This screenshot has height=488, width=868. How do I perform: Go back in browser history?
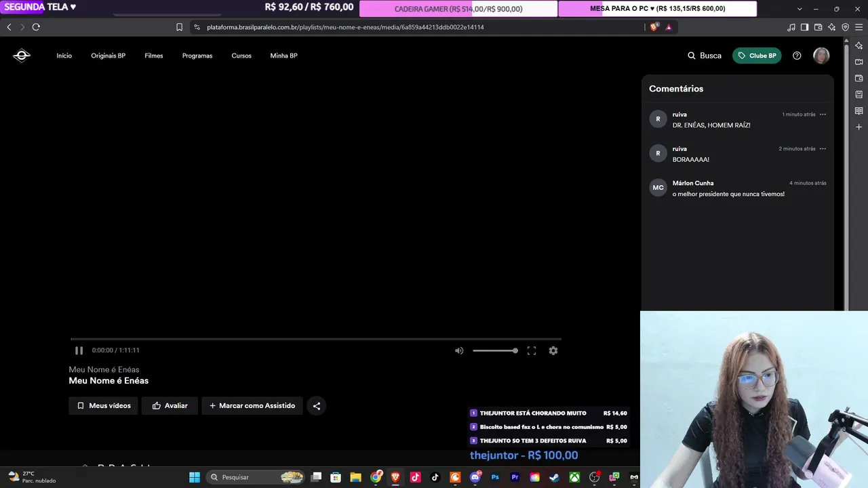click(x=9, y=27)
